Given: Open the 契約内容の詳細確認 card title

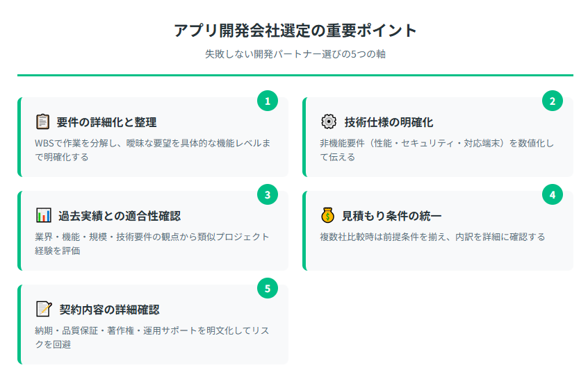Looking at the screenshot, I should tap(109, 310).
